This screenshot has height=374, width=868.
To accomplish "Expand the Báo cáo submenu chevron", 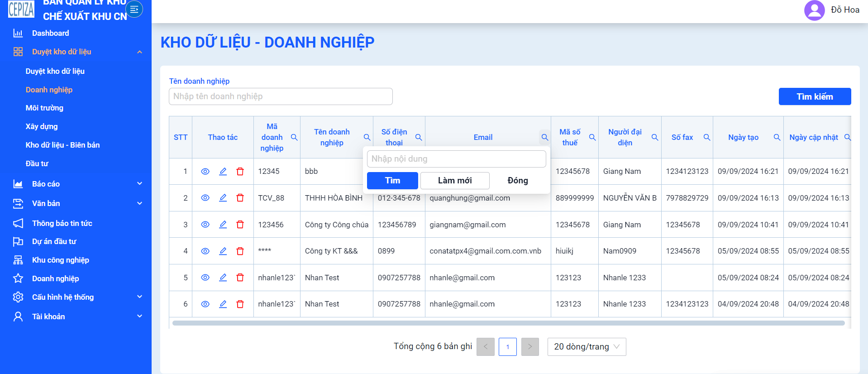I will coord(140,183).
